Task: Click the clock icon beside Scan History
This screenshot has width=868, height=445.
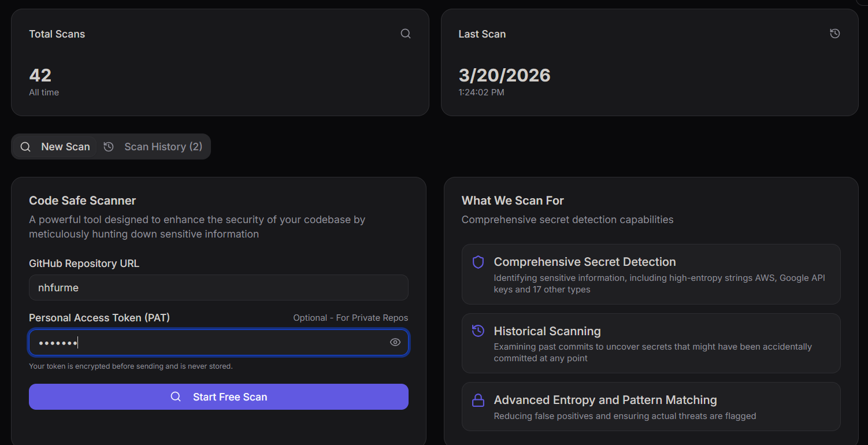Action: (x=109, y=146)
